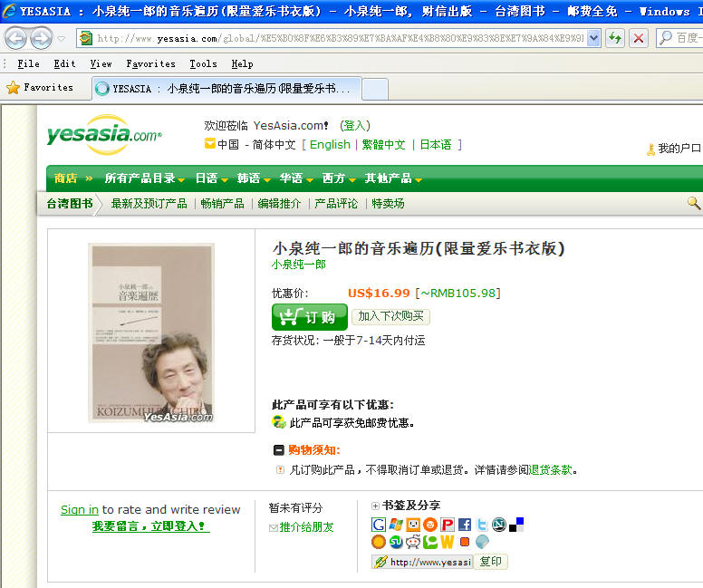Open the File menu
Screen dimensions: 703x588
coord(29,64)
